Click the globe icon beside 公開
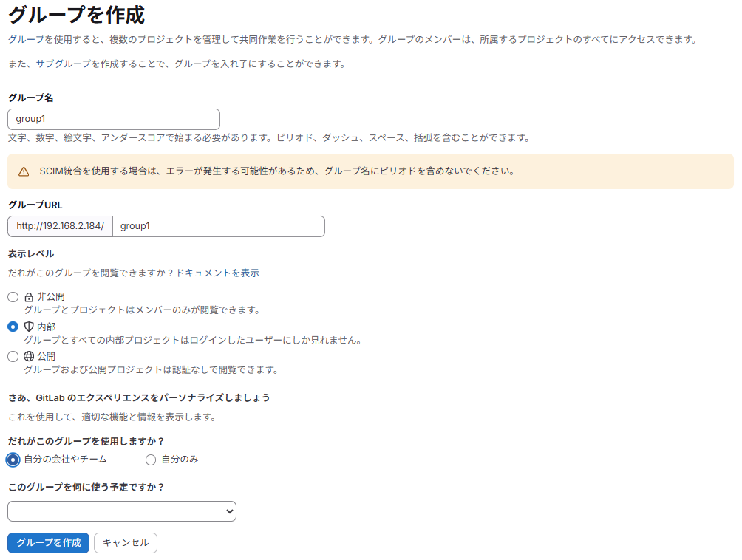The height and width of the screenshot is (560, 742). click(x=28, y=355)
